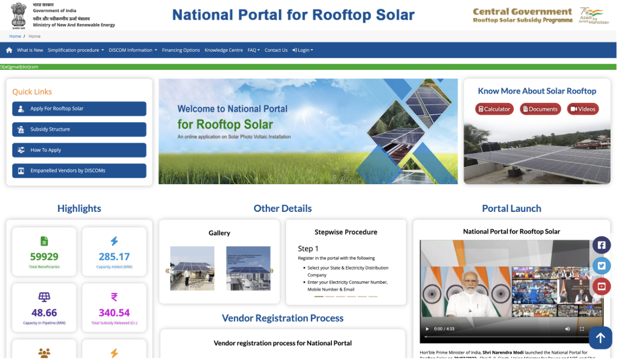Viewport: 617px width, 364px height.
Task: Open the YouTube social icon
Action: [602, 287]
